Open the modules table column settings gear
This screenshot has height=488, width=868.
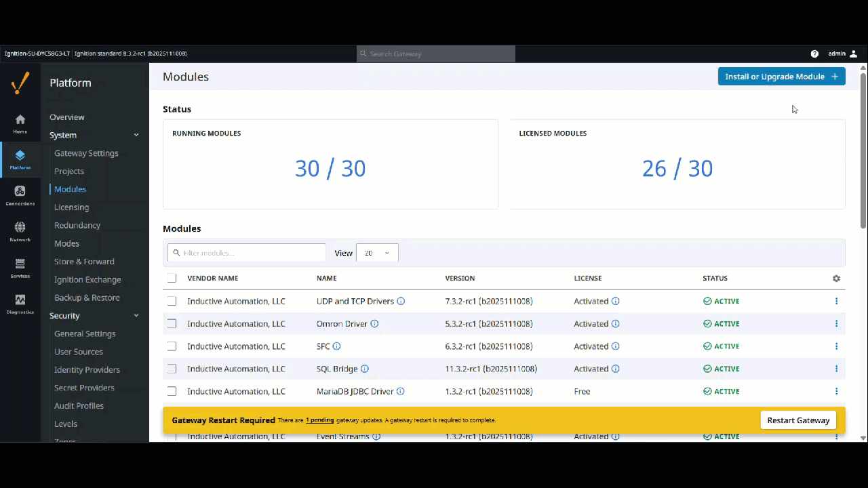pos(836,278)
